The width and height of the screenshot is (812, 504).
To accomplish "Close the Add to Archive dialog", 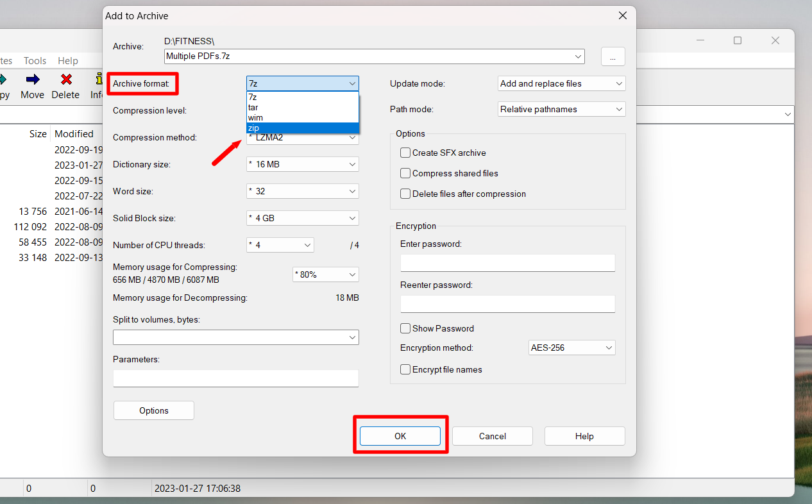I will pyautogui.click(x=622, y=15).
